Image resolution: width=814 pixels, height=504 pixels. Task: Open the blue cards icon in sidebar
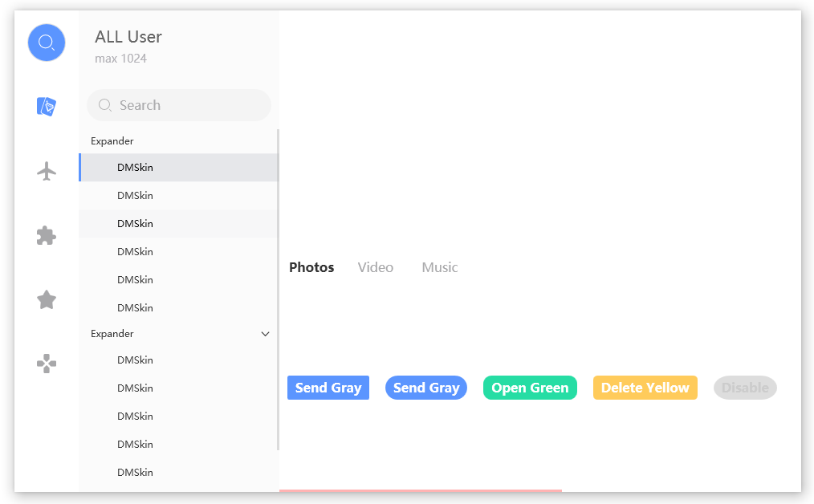pos(47,106)
